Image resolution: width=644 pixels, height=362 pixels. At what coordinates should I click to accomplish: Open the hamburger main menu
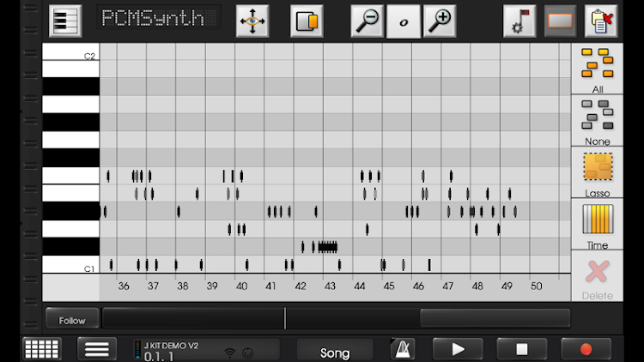pos(97,348)
